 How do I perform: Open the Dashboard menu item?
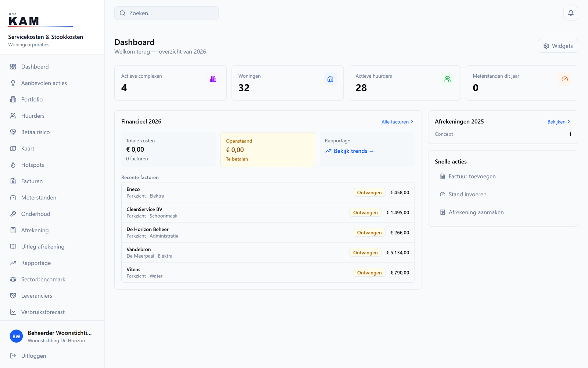click(52, 67)
